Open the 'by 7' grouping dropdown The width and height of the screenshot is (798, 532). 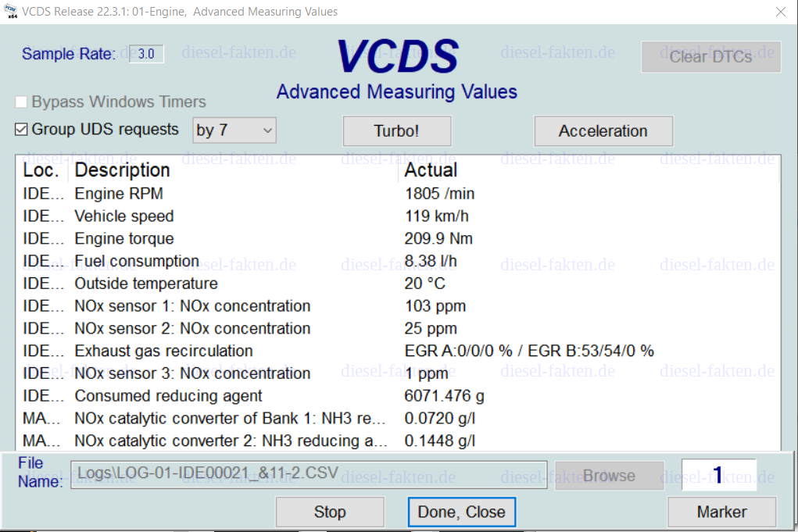pos(234,130)
